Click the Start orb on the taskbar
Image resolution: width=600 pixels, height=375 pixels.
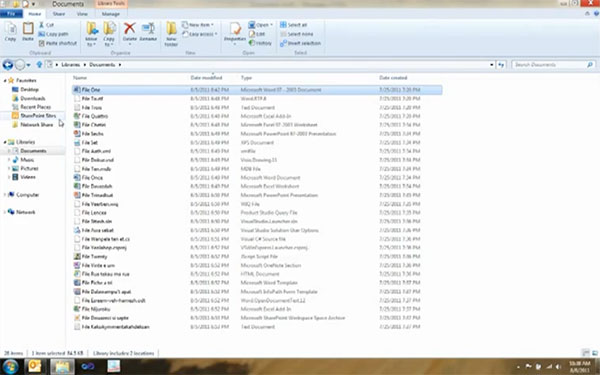click(10, 367)
